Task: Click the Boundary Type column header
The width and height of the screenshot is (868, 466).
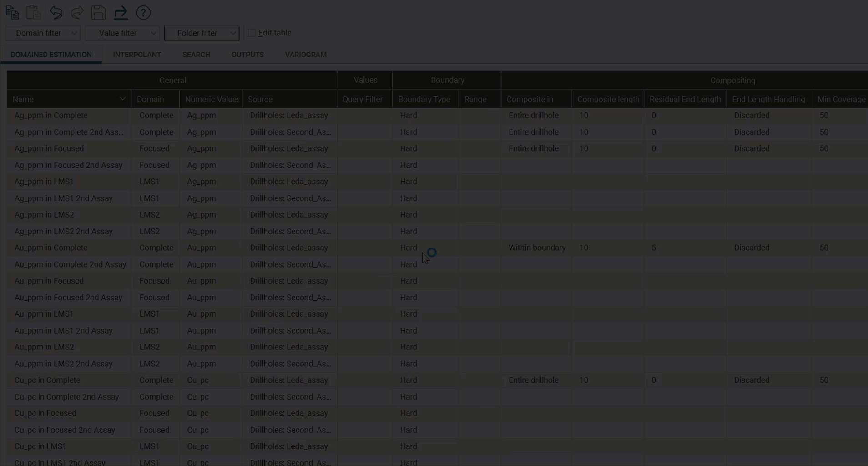Action: click(x=424, y=99)
